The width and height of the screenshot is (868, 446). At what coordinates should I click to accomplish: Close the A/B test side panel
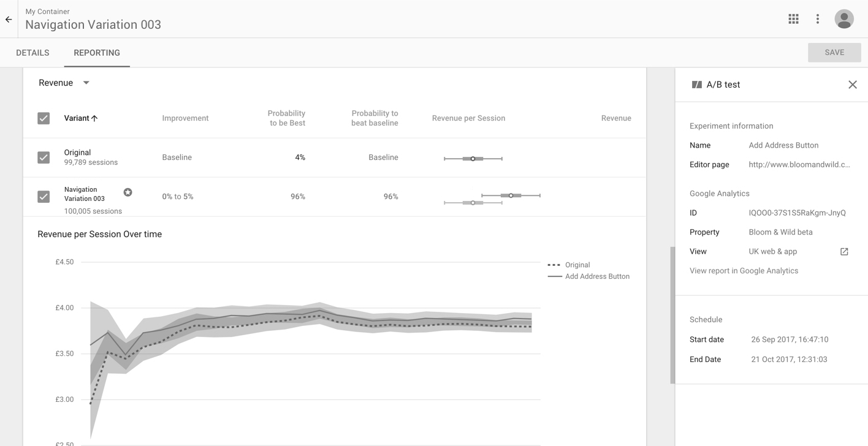(852, 85)
